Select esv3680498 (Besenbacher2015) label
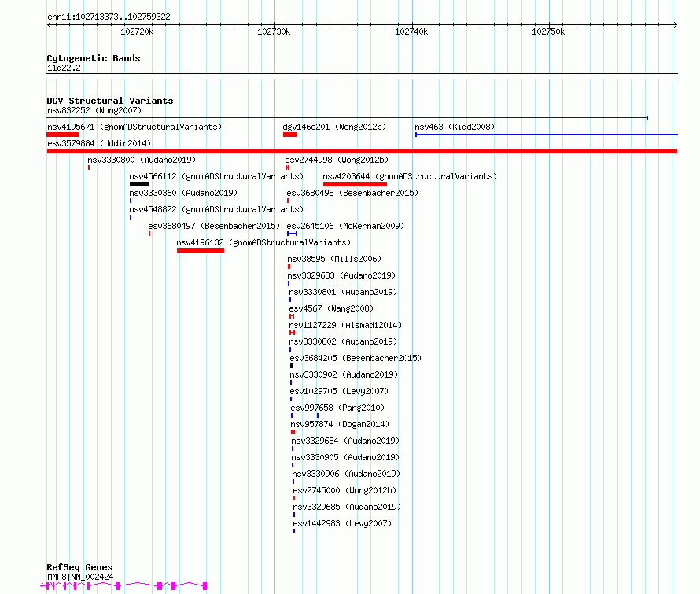 click(352, 193)
